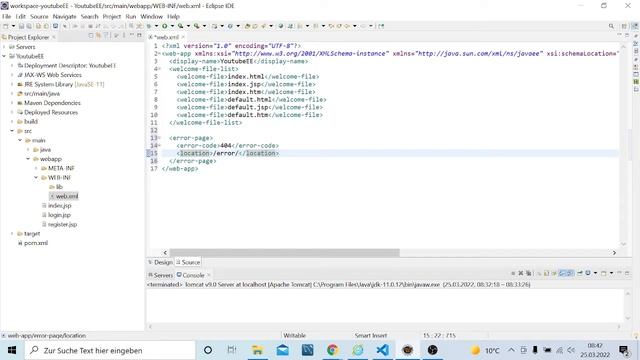Click Display Selected Console monitor icon
The image size is (640, 360).
coord(588,273)
